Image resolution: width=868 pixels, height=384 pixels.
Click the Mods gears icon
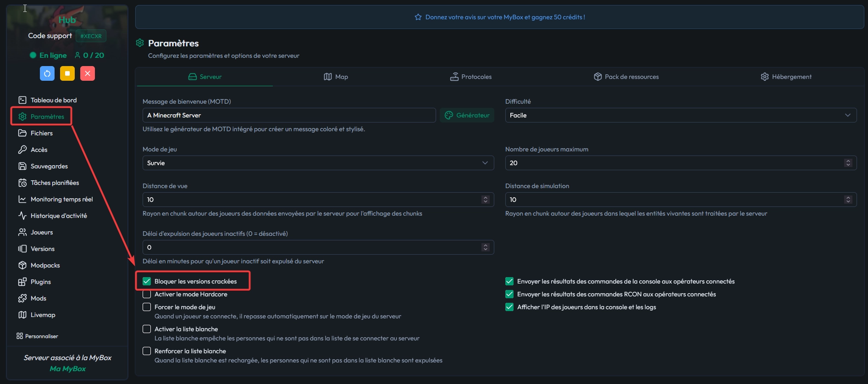22,298
